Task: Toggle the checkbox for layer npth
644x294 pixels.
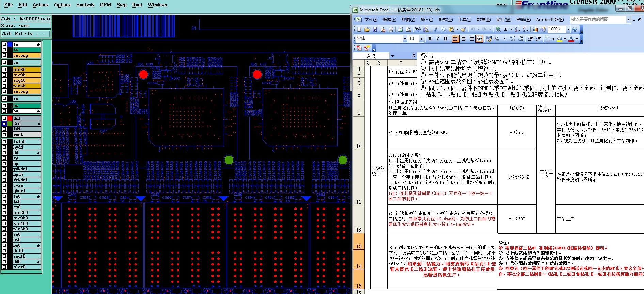Action: click(x=4, y=174)
